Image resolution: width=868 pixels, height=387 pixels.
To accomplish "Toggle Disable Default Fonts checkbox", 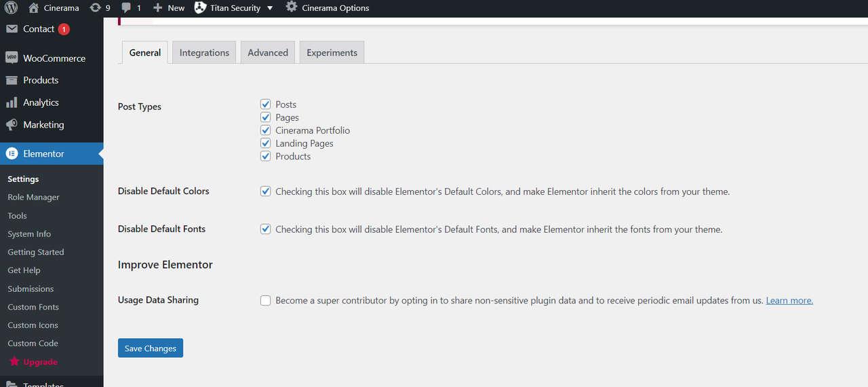I will click(266, 229).
